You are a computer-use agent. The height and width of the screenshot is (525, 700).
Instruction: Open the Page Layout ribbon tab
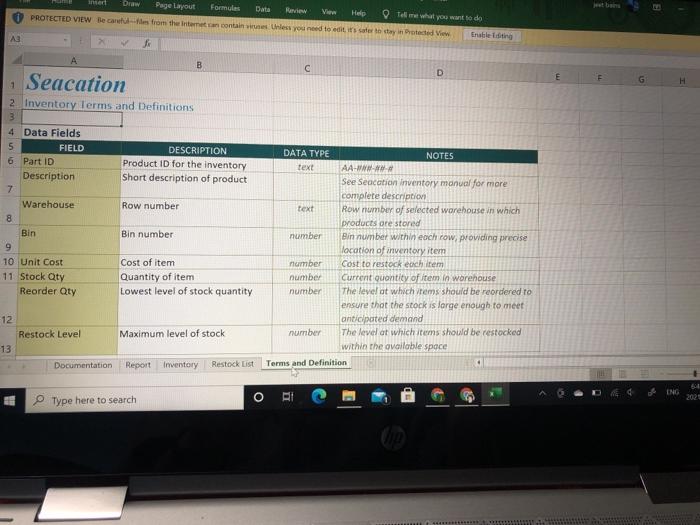[175, 6]
